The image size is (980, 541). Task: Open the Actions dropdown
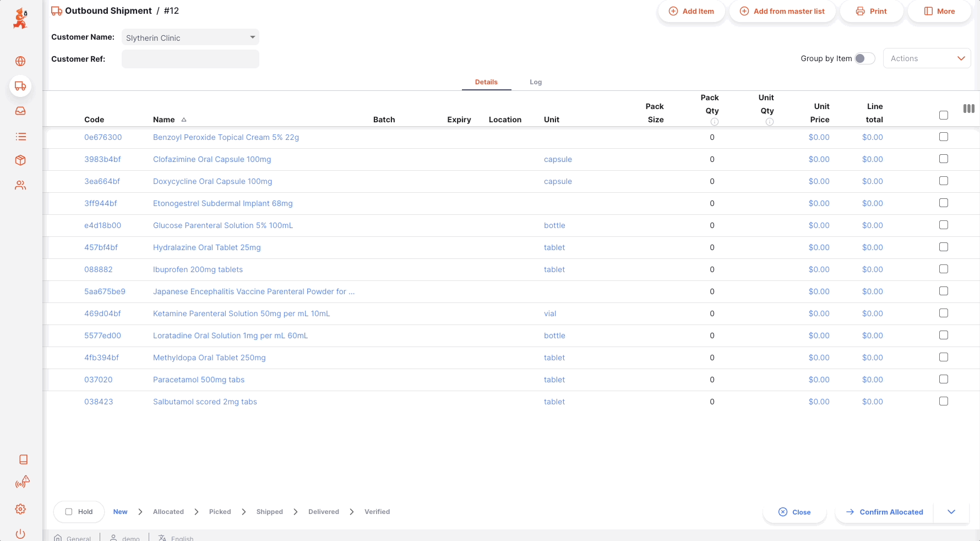pyautogui.click(x=927, y=58)
